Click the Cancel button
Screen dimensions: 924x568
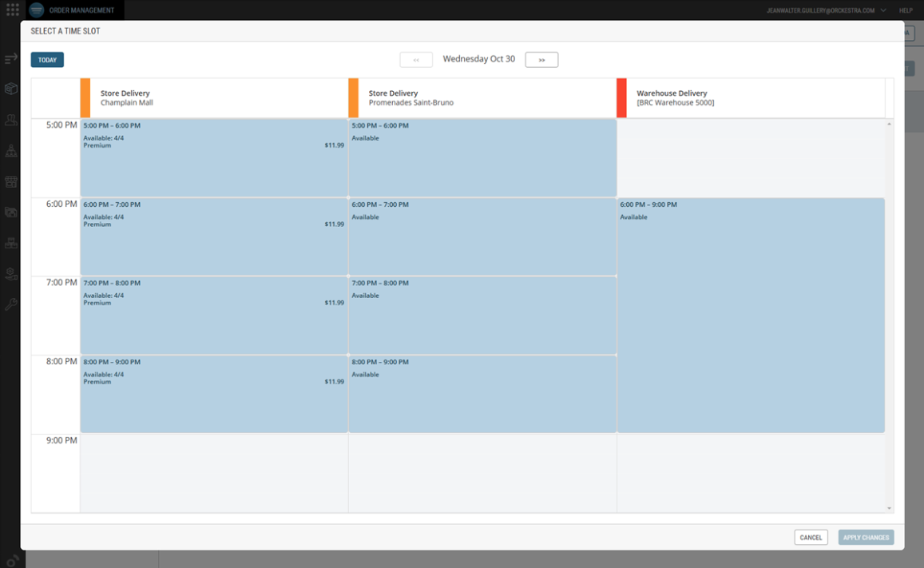coord(811,538)
